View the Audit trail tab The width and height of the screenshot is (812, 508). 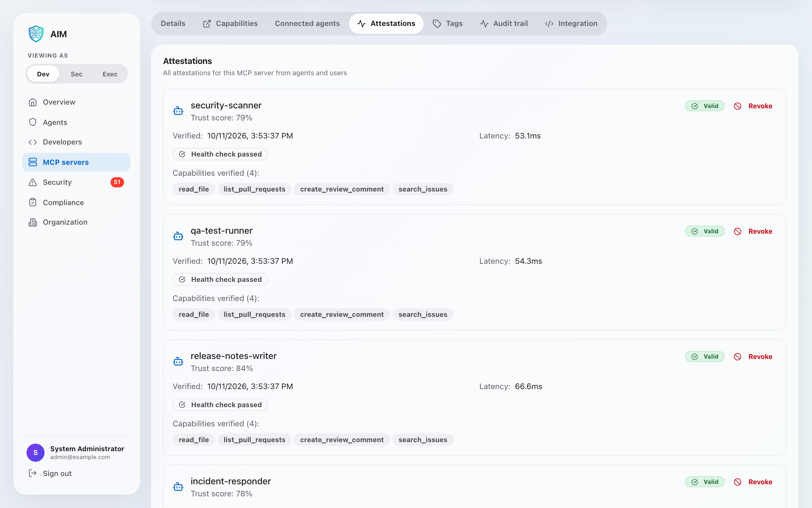tap(504, 24)
